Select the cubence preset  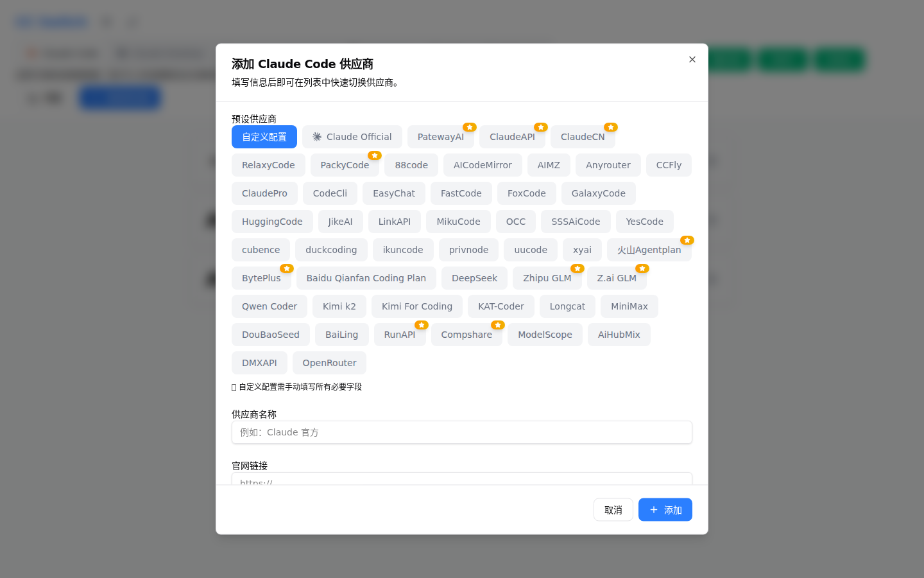pyautogui.click(x=261, y=250)
